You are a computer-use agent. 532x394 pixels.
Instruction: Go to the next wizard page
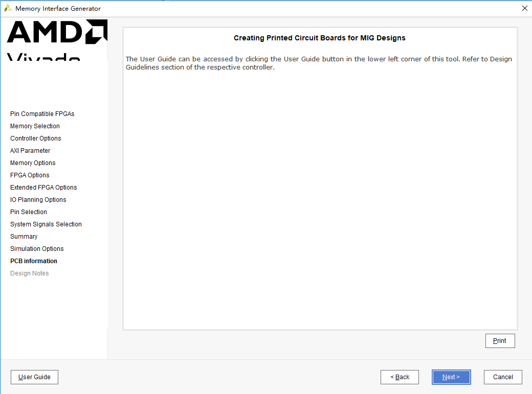(x=451, y=377)
